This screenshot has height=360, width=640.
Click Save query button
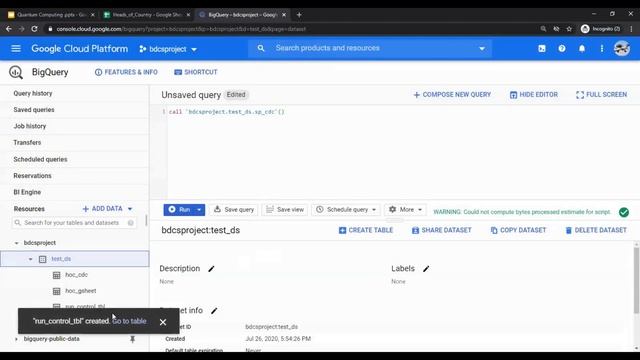pyautogui.click(x=234, y=210)
